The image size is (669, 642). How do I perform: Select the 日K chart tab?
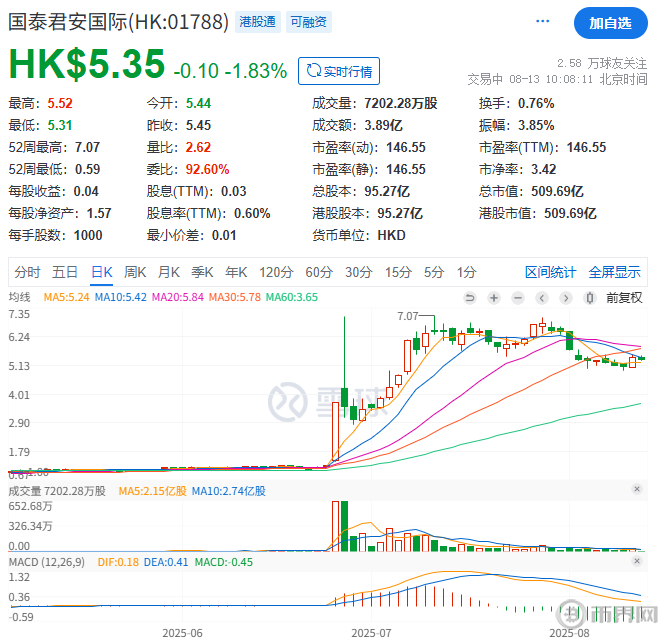[x=102, y=272]
